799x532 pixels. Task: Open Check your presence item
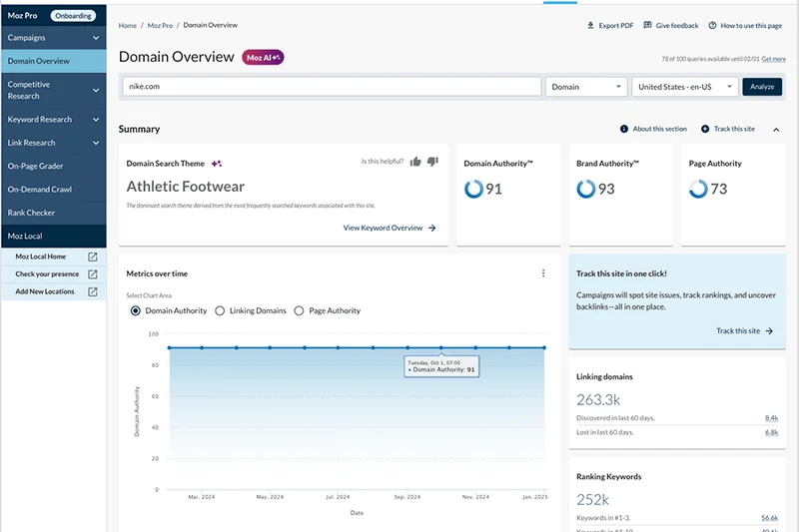click(54, 273)
